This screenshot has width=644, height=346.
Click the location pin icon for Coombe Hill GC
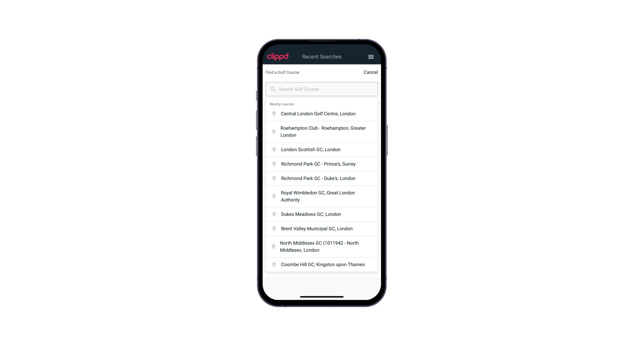click(273, 265)
